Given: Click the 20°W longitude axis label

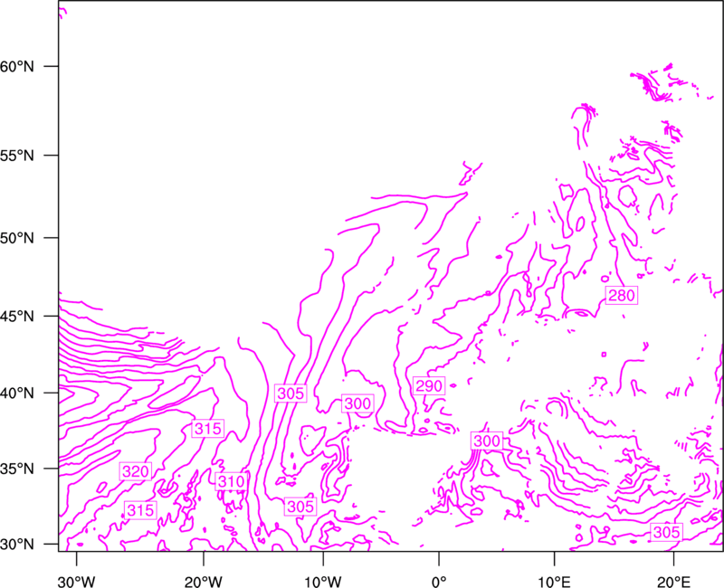Looking at the screenshot, I should (x=203, y=581).
